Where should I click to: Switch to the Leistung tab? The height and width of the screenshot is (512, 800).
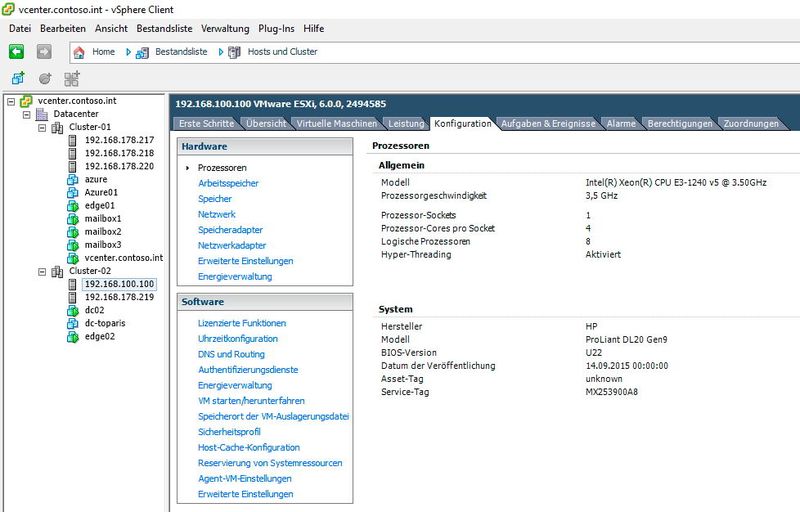406,123
